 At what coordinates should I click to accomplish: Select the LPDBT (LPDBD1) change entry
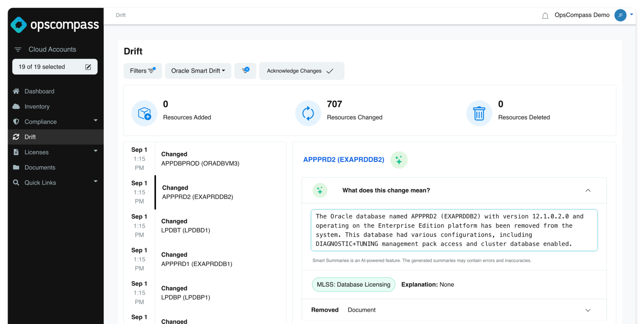[x=205, y=226]
